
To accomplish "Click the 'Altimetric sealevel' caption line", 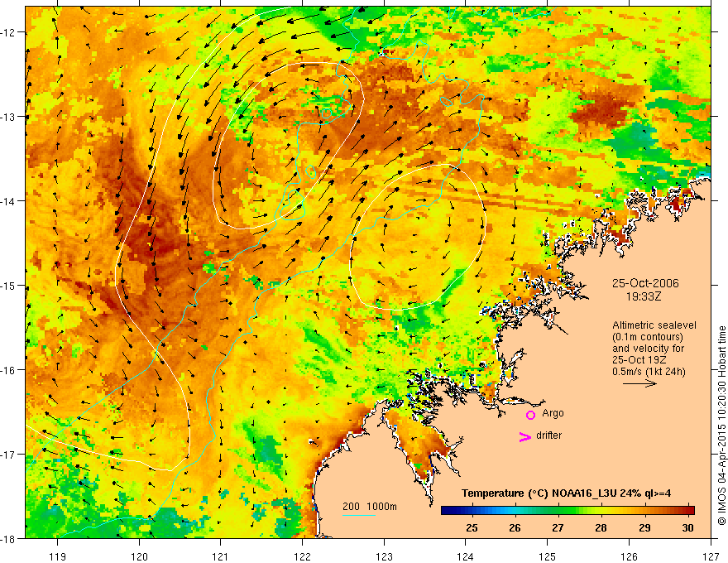I will (x=654, y=325).
